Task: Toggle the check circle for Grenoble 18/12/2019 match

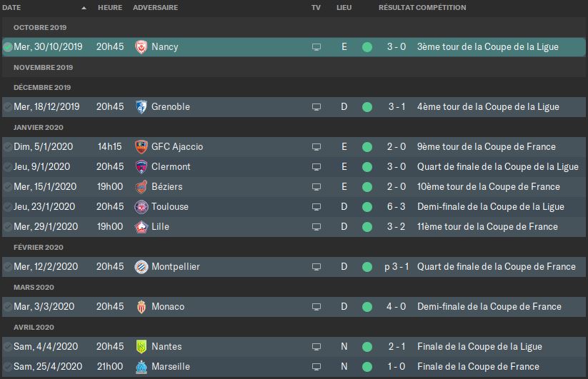Action: pyautogui.click(x=7, y=107)
